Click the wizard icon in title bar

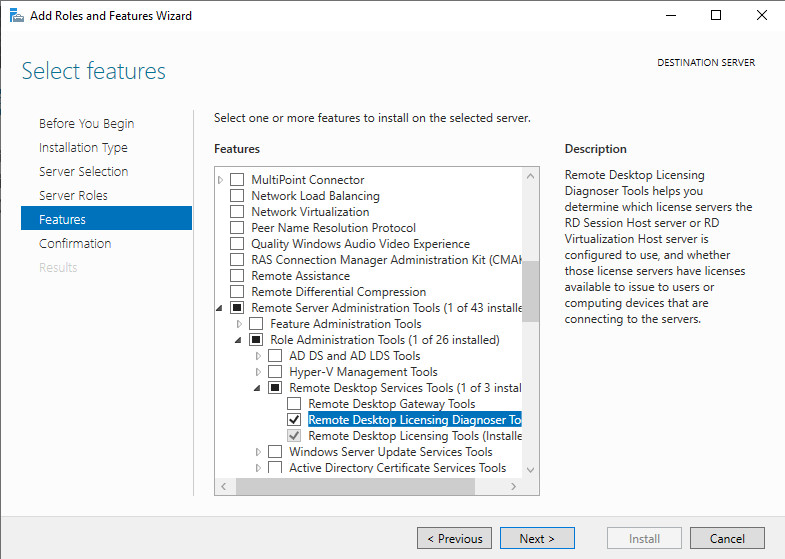(17, 15)
